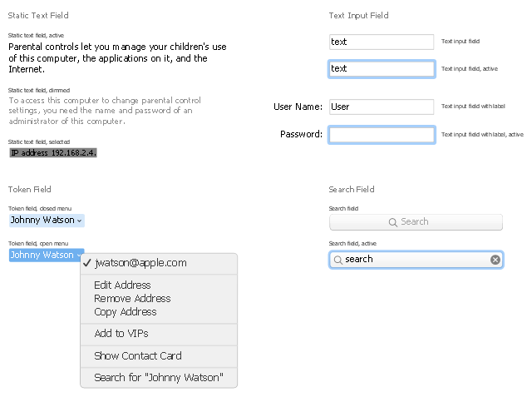Focus the User Name input field
The width and height of the screenshot is (532, 397).
[x=382, y=107]
